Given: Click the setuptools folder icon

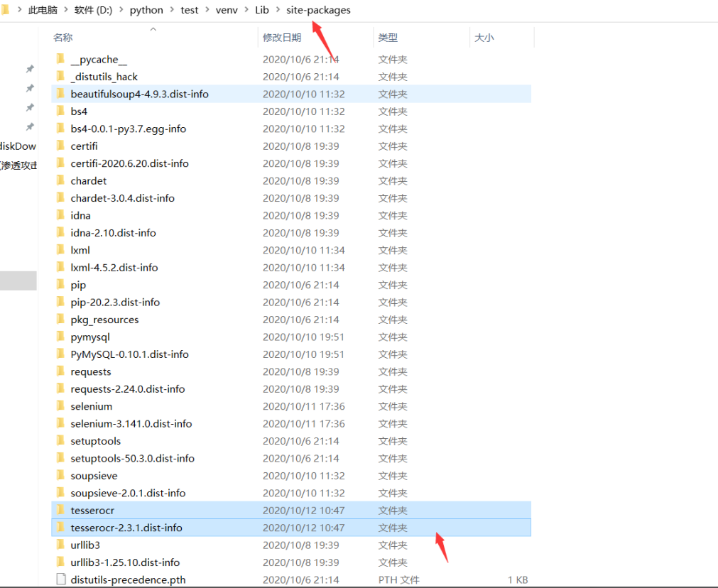Looking at the screenshot, I should [x=60, y=440].
